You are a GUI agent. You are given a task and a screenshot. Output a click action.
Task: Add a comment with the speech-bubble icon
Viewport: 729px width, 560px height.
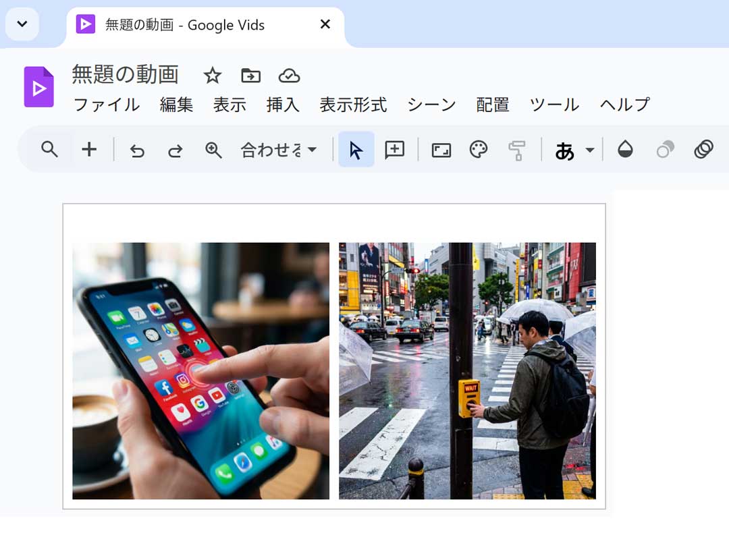point(394,150)
